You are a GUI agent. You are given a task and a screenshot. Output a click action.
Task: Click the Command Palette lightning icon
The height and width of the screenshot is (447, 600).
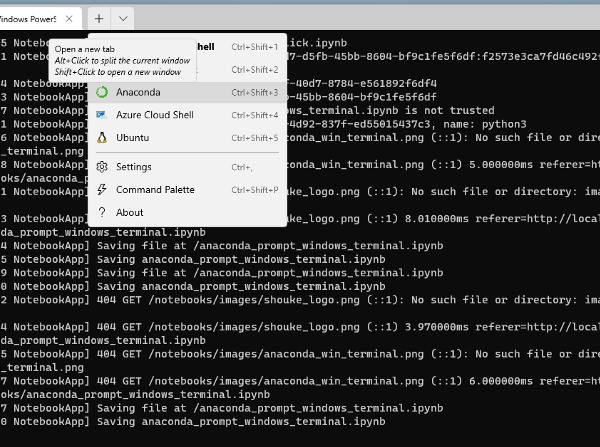[101, 190]
